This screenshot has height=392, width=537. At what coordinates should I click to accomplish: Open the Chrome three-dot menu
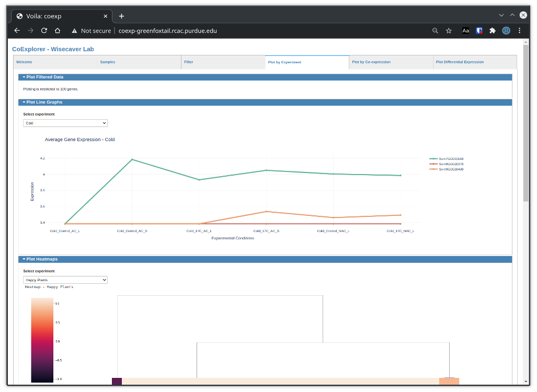pos(519,31)
